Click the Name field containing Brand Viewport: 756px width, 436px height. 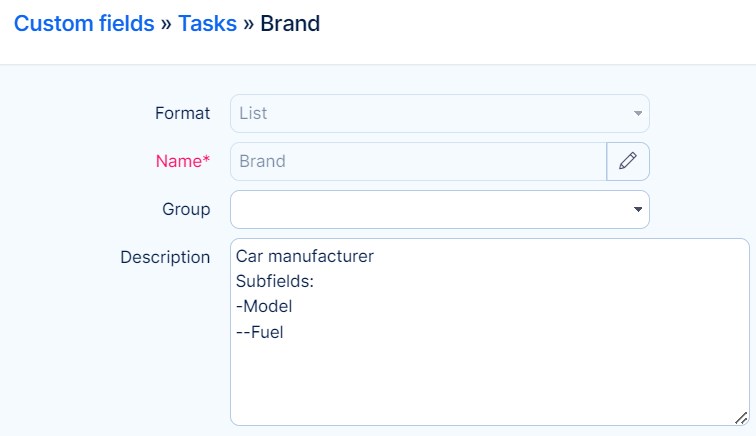[x=418, y=161]
